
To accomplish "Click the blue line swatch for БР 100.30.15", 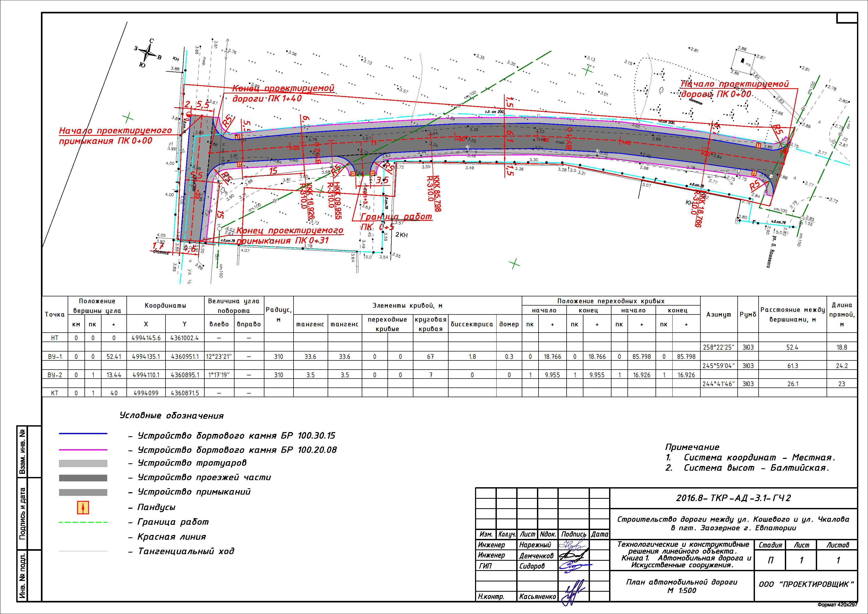I will [x=83, y=434].
